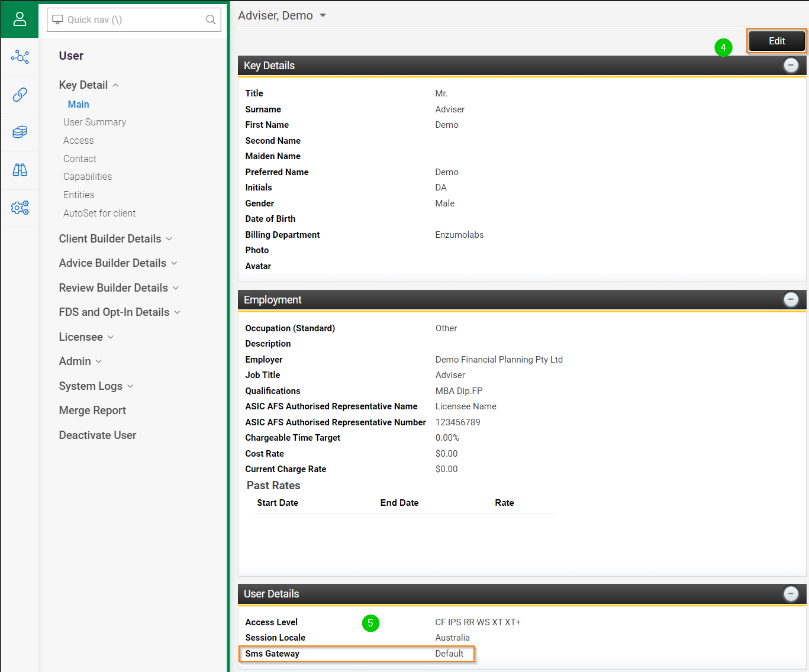809x672 pixels.
Task: Click the 123456789 representative number value
Action: tap(458, 422)
